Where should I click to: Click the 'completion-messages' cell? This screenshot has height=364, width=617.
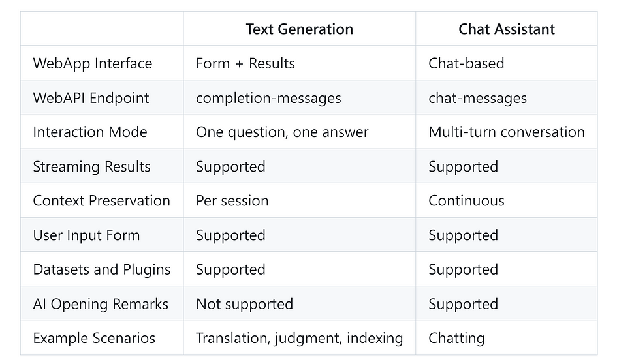pos(268,98)
